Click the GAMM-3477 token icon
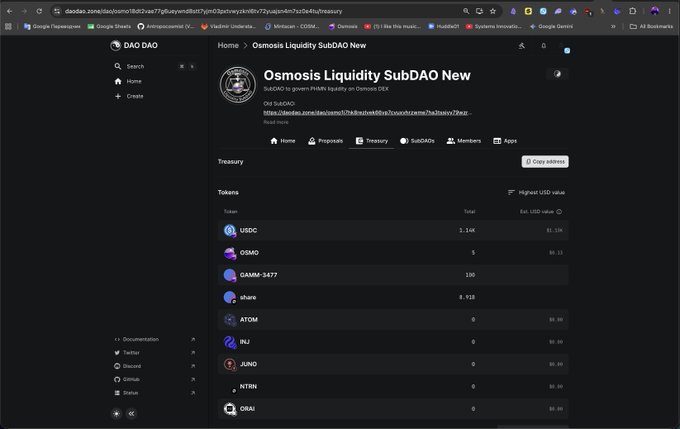 230,275
